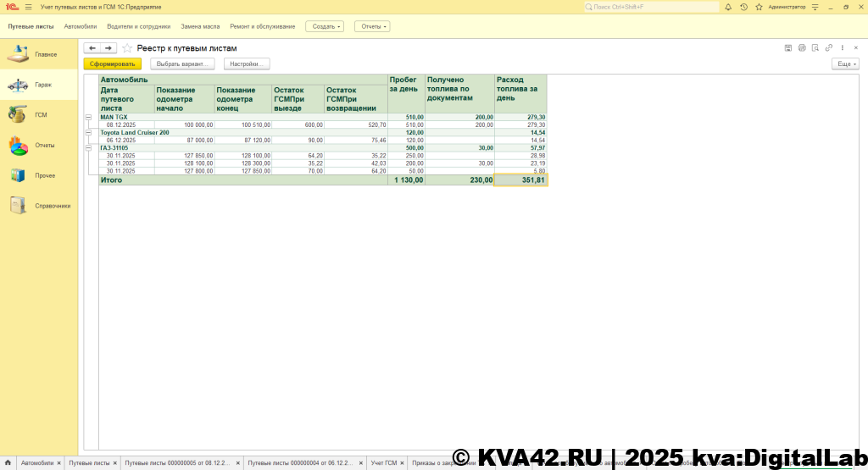Click the favorites star in title bar

[757, 7]
